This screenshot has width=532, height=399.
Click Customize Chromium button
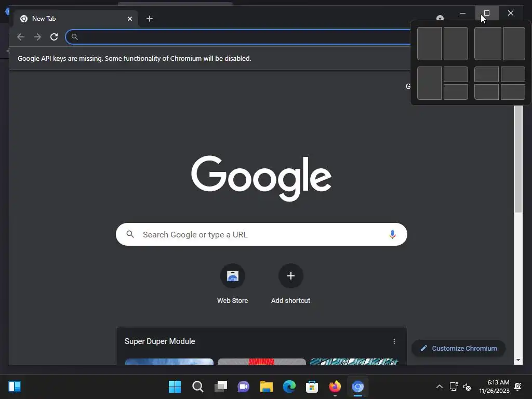458,349
